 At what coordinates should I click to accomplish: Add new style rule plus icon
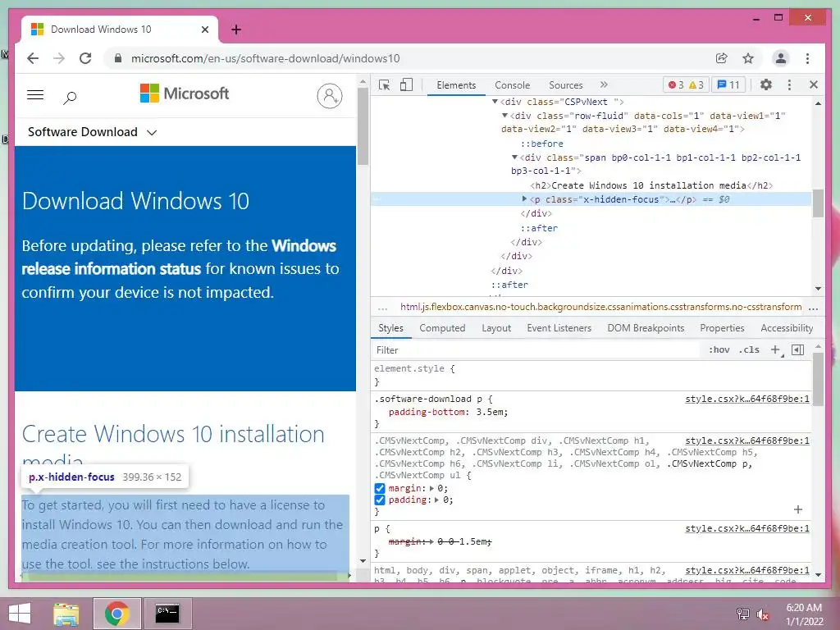click(x=776, y=349)
